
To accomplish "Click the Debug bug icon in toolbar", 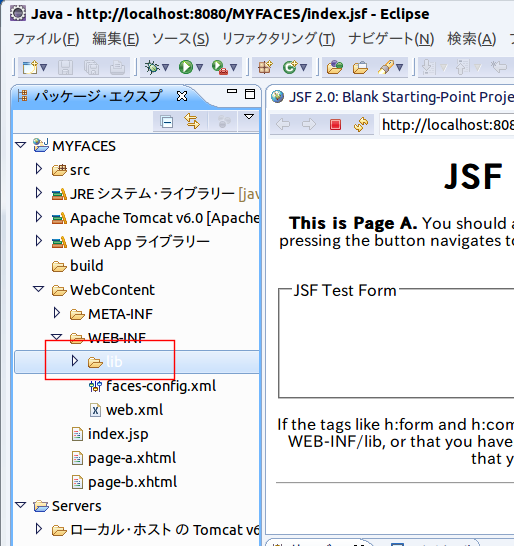I will (153, 67).
